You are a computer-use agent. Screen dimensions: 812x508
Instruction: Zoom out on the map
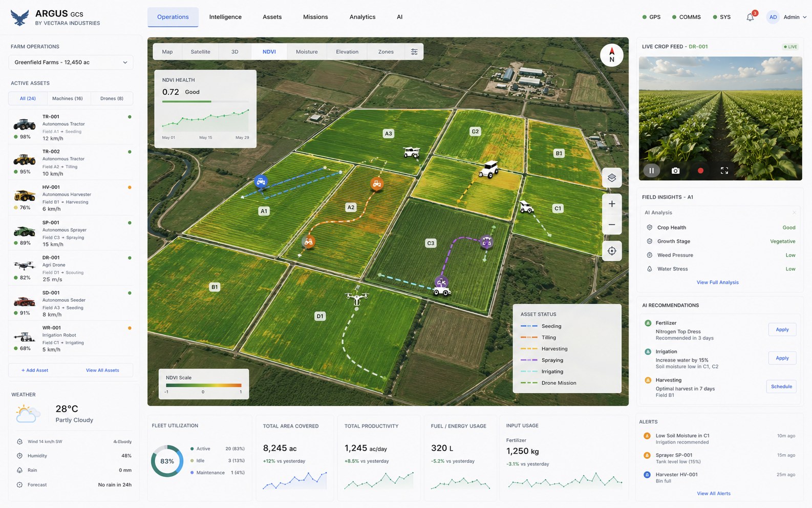coord(612,225)
